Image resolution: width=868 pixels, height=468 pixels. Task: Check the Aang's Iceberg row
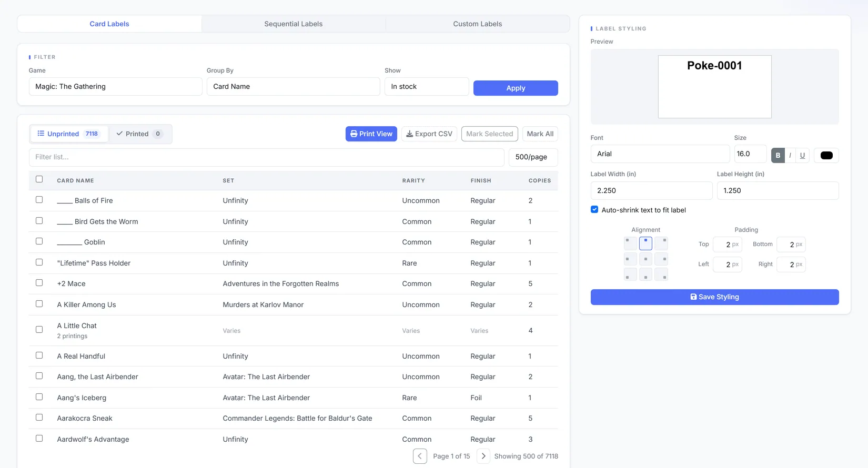tap(39, 397)
